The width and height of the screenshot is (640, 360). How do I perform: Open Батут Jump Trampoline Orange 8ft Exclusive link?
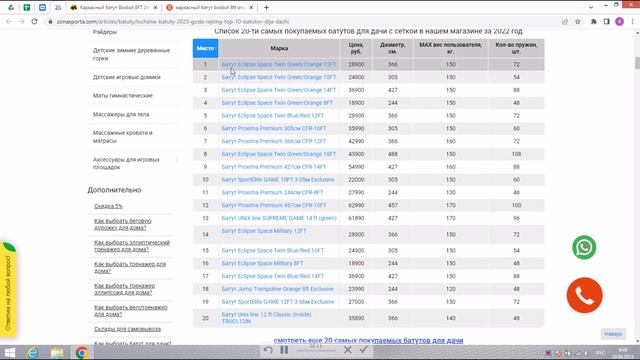pos(277,289)
